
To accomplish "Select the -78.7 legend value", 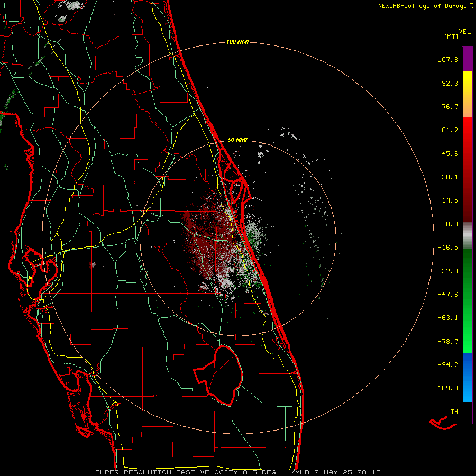I will [x=448, y=342].
